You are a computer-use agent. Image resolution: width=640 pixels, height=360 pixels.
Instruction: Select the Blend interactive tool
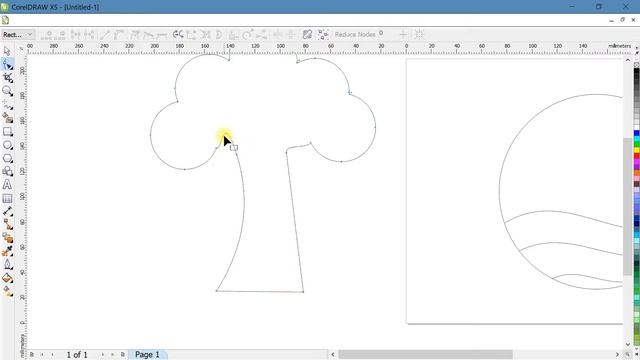click(x=7, y=238)
